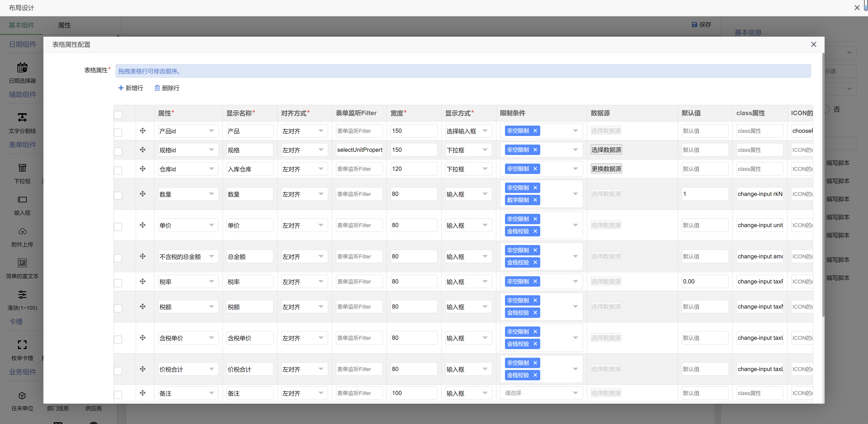Switch to the 基本组件 tab
This screenshot has width=868, height=424.
pyautogui.click(x=21, y=25)
